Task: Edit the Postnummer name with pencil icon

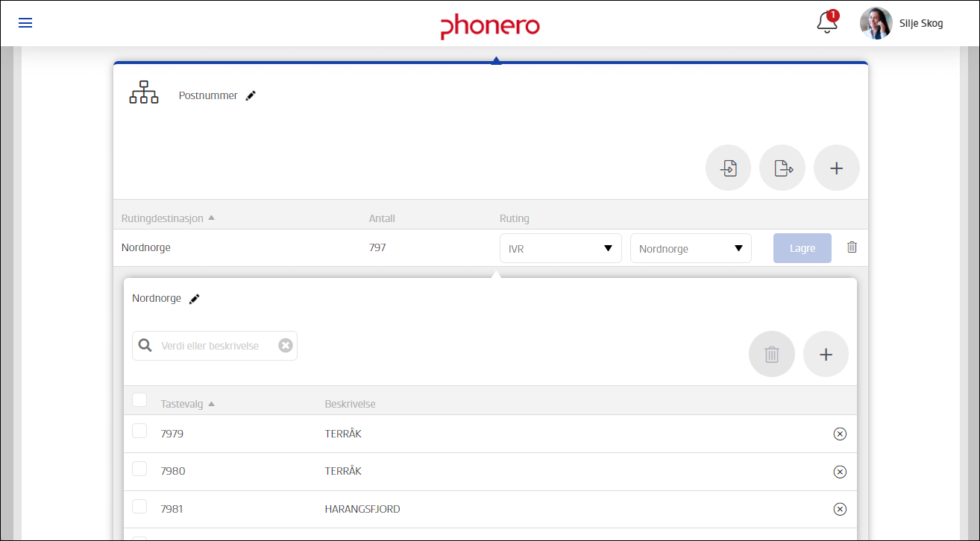Action: pyautogui.click(x=251, y=95)
